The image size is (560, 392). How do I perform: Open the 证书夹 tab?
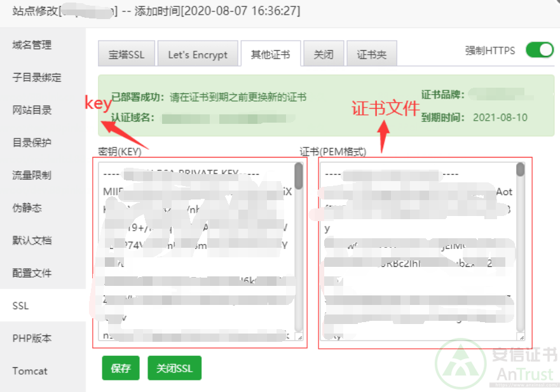tap(371, 55)
